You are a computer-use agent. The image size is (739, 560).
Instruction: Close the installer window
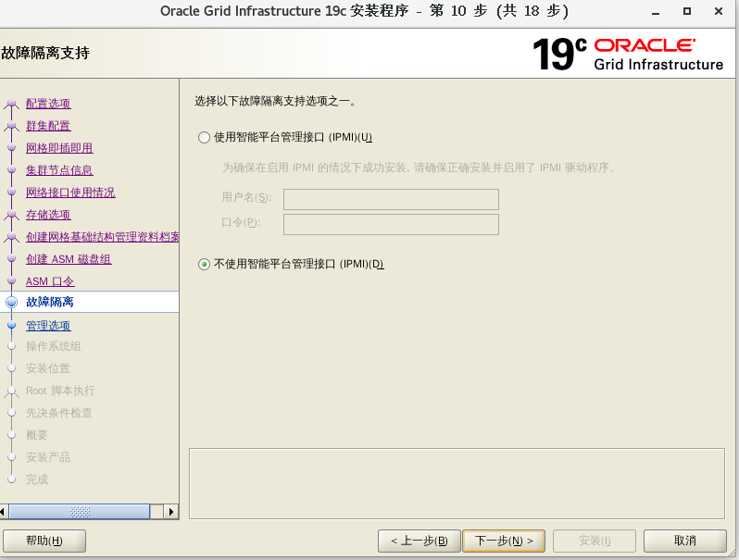[x=719, y=11]
